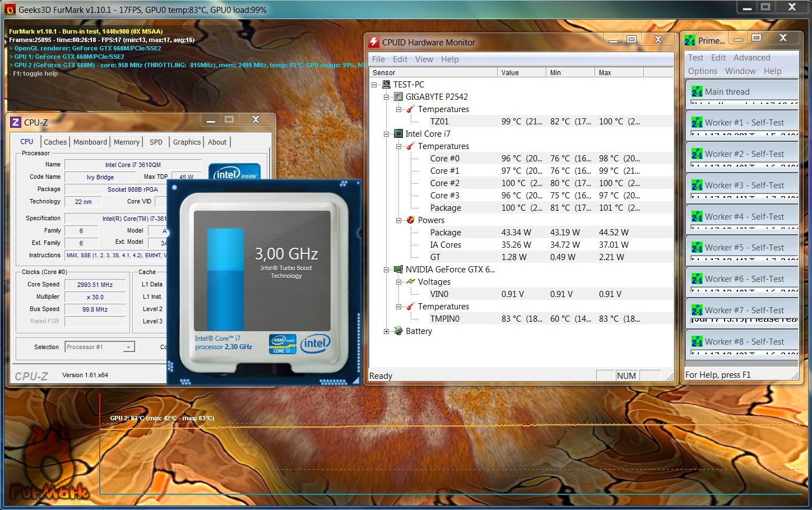Viewport: 812px width, 510px height.
Task: Switch to the Mainboard tab in CPU-Z
Action: click(x=90, y=142)
